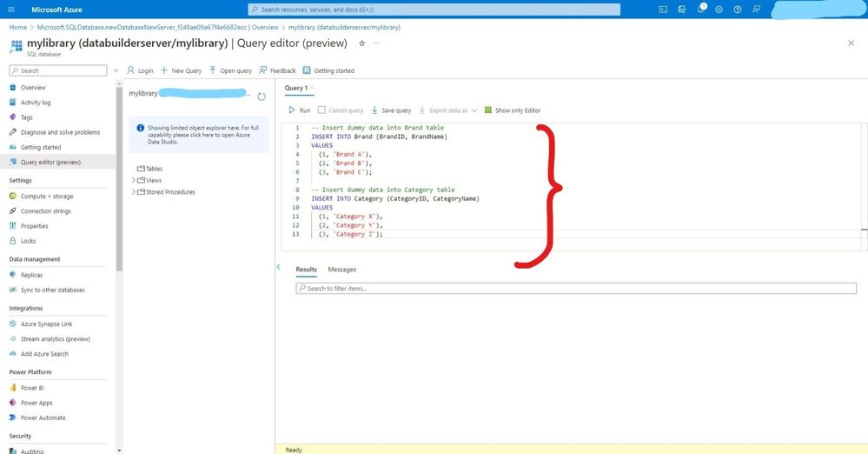The height and width of the screenshot is (454, 868).
Task: Open Tags in the left menu
Action: (x=27, y=117)
